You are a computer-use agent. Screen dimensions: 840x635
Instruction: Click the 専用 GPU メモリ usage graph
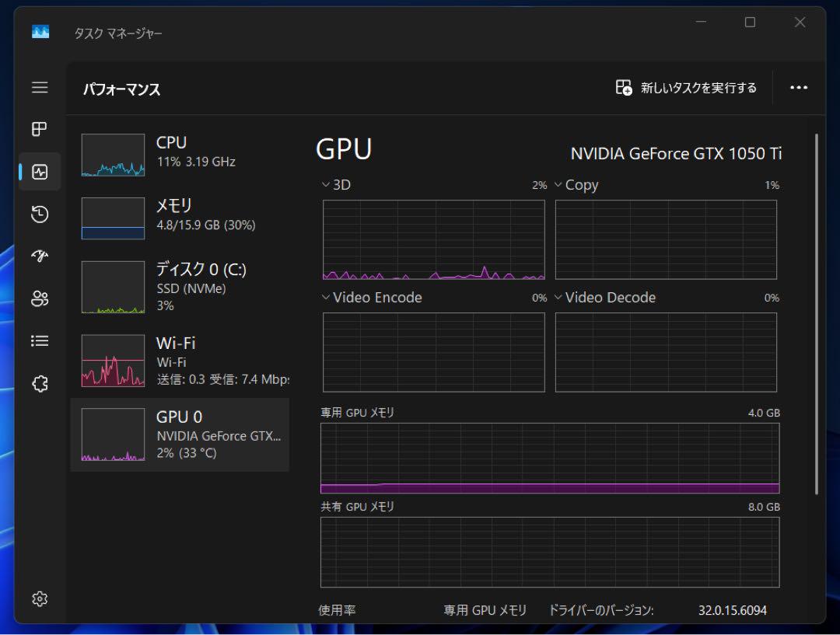point(550,459)
